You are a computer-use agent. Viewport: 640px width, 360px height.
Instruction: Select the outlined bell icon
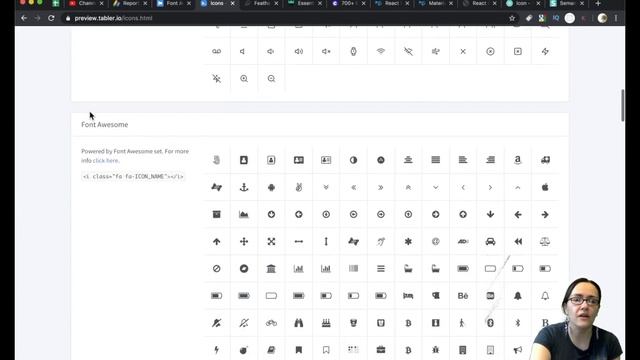[x=545, y=296]
